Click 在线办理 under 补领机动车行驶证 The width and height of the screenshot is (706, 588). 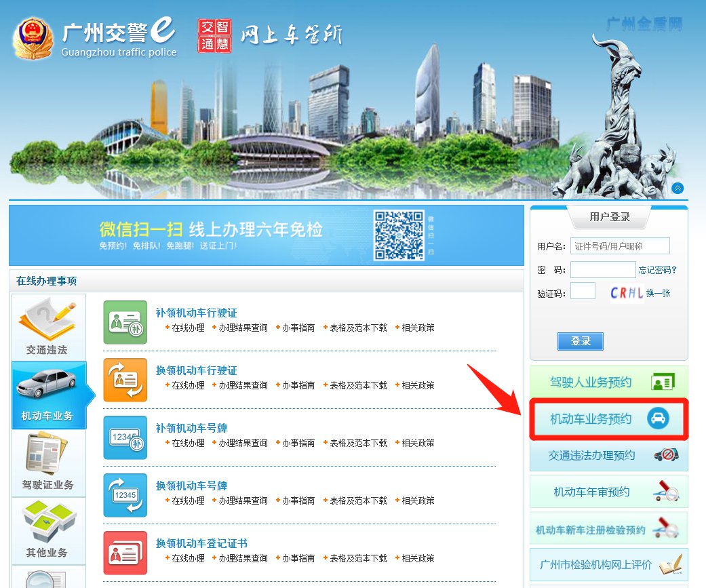click(189, 328)
